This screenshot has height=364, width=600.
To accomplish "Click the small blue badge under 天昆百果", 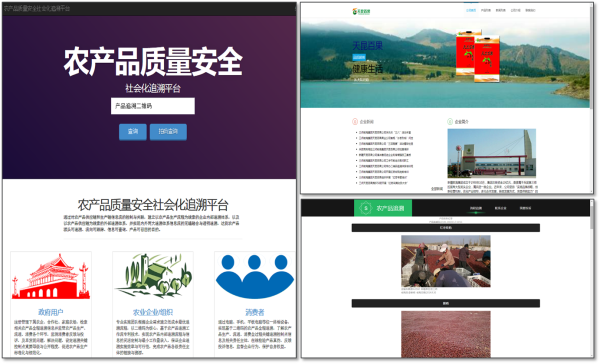I will pos(359,57).
